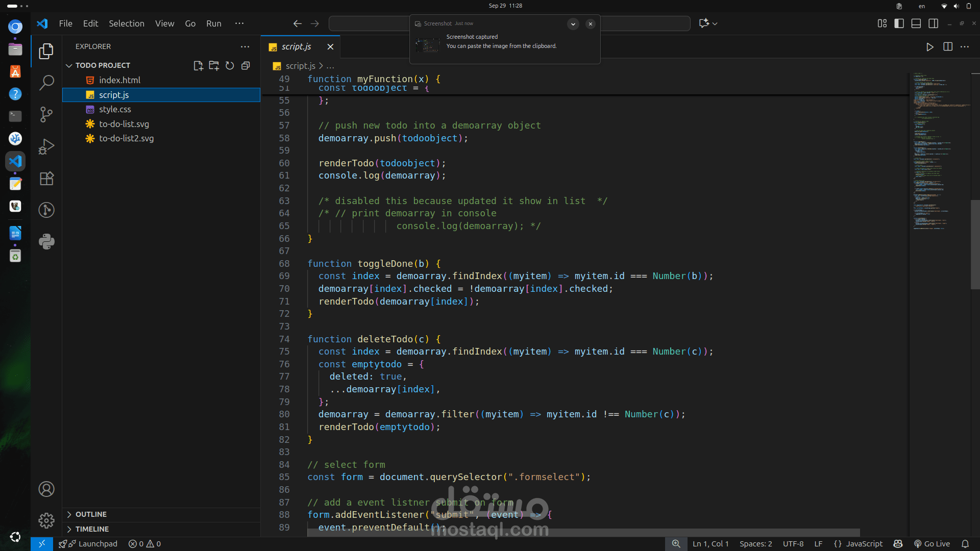Open the Selection menu
980x551 pixels.
(126, 23)
